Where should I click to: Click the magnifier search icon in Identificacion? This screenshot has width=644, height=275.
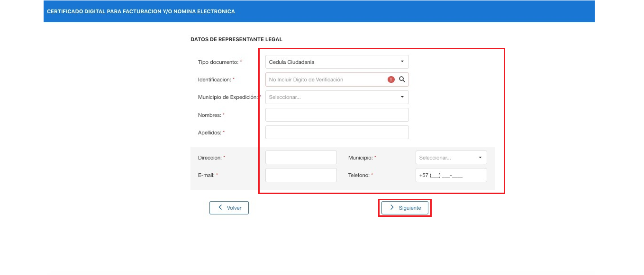tap(402, 80)
